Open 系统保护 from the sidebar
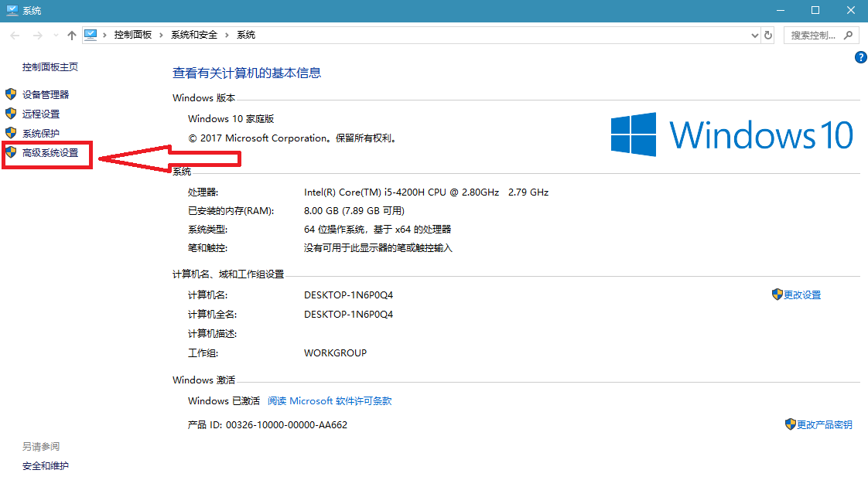868x487 pixels. [x=41, y=134]
